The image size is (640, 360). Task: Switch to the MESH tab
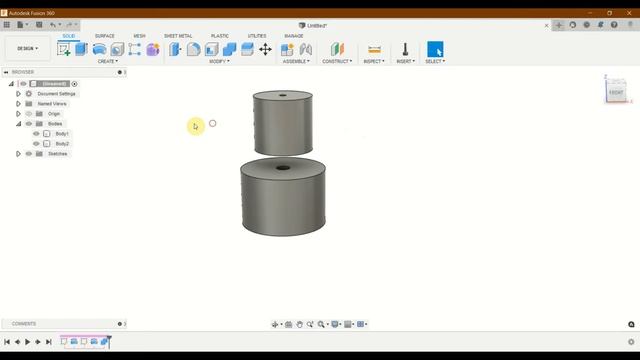140,36
